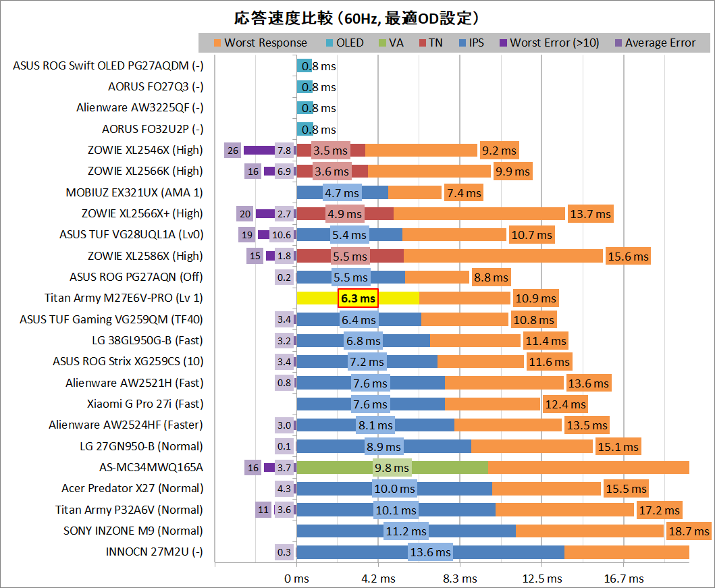715x588 pixels.
Task: Click the Alienware AW3225QF (-) label
Action: coord(140,107)
